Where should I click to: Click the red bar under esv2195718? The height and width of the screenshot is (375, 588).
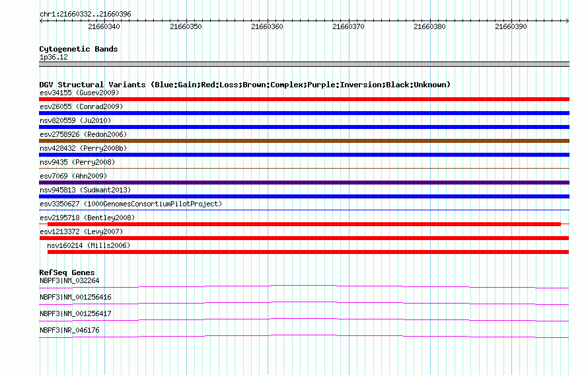point(304,224)
